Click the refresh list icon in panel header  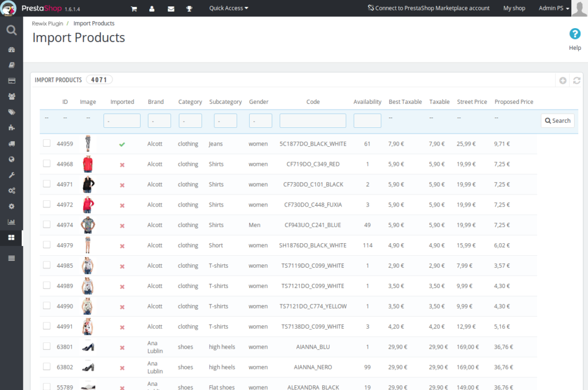click(x=577, y=80)
